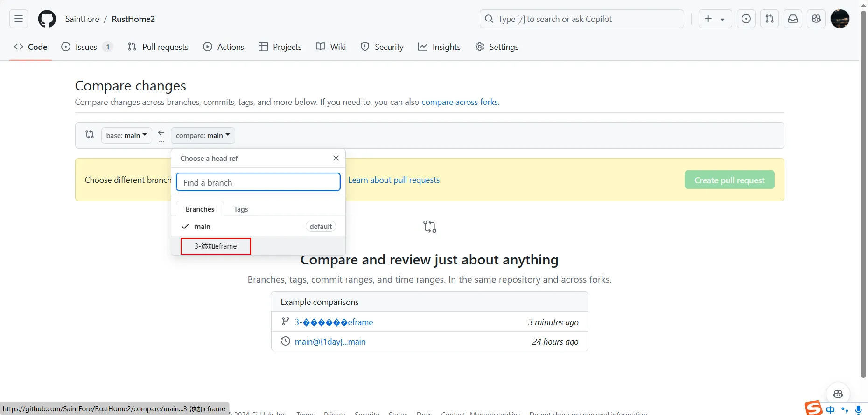Open the notifications inbox icon
The image size is (868, 415).
tap(793, 19)
